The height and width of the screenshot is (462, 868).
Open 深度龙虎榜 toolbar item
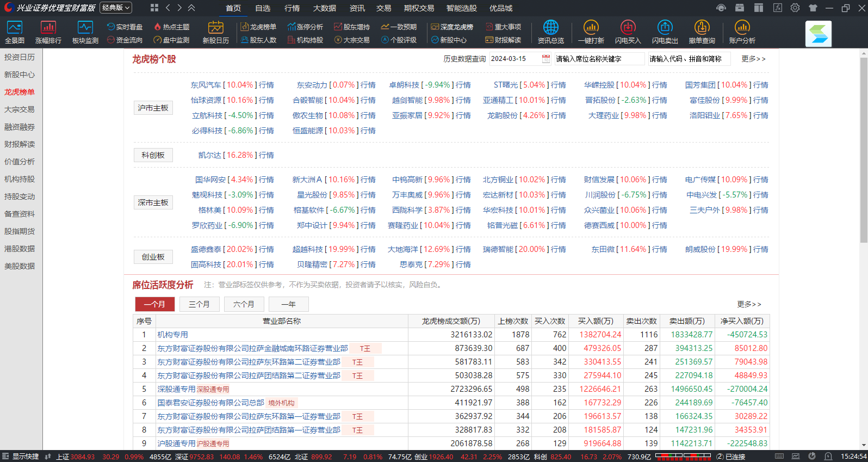click(452, 27)
